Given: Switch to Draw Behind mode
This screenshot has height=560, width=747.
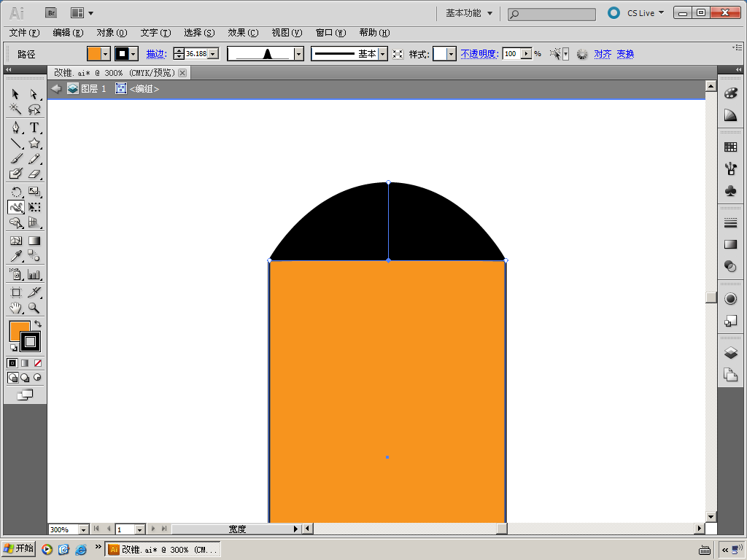Looking at the screenshot, I should click(x=25, y=378).
